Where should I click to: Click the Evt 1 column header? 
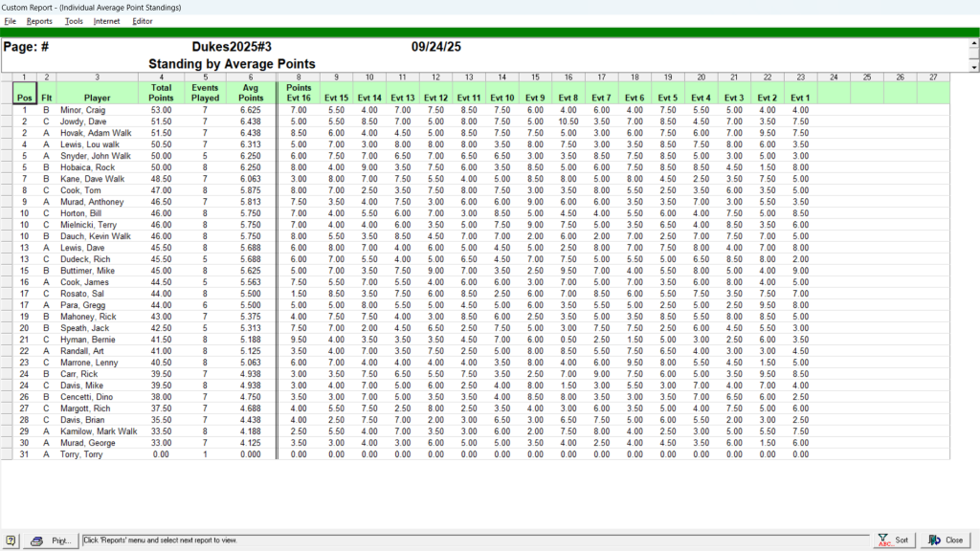click(800, 98)
